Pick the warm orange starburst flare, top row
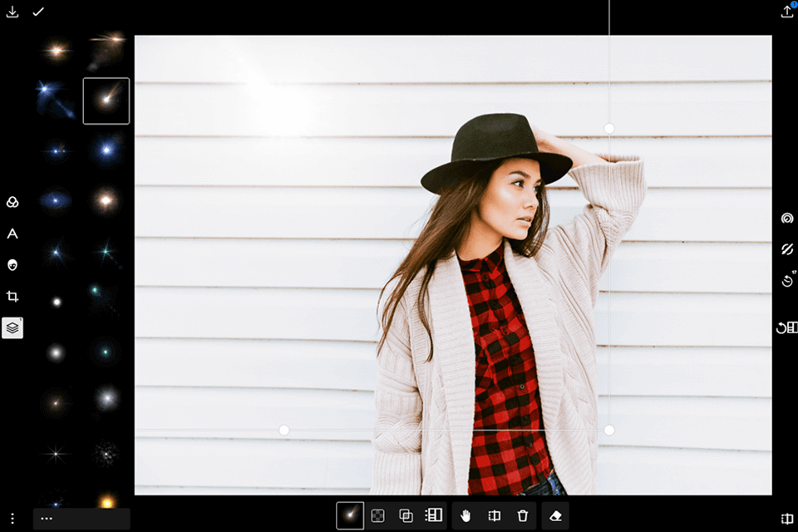The height and width of the screenshot is (532, 798). pyautogui.click(x=57, y=51)
